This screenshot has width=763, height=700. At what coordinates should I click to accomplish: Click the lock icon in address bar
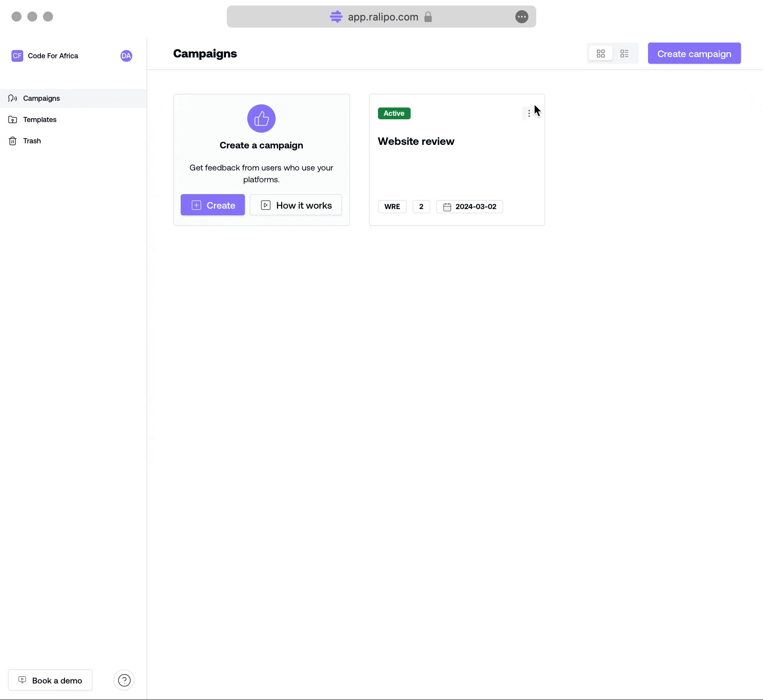click(428, 17)
